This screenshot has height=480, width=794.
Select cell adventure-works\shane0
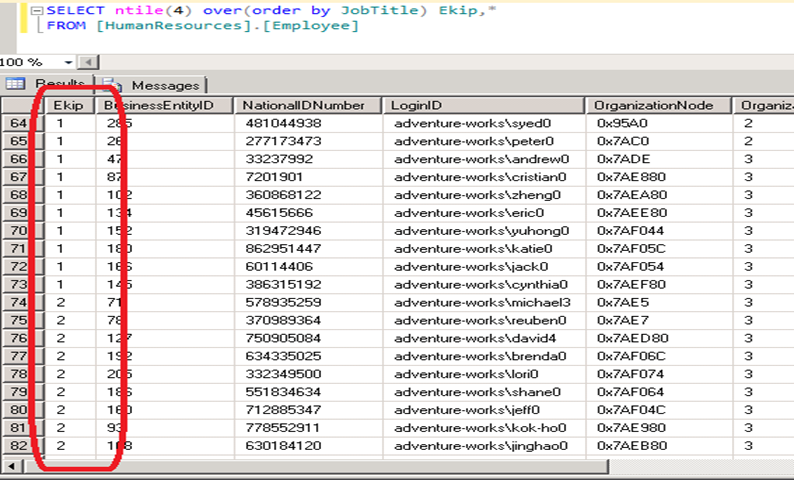[484, 392]
